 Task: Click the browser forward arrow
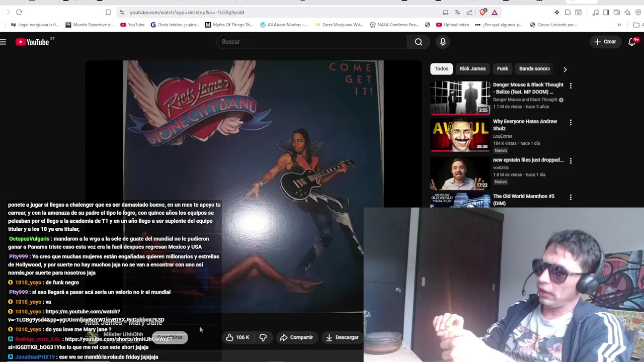(x=8, y=12)
